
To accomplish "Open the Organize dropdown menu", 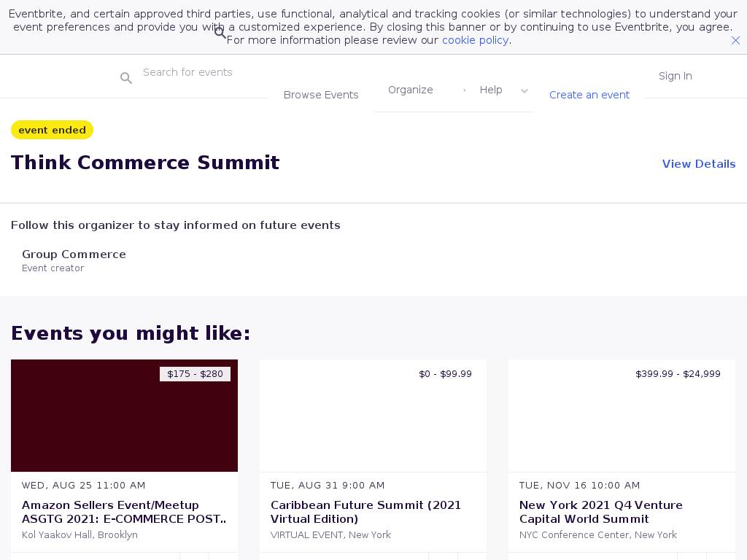I will click(x=410, y=90).
